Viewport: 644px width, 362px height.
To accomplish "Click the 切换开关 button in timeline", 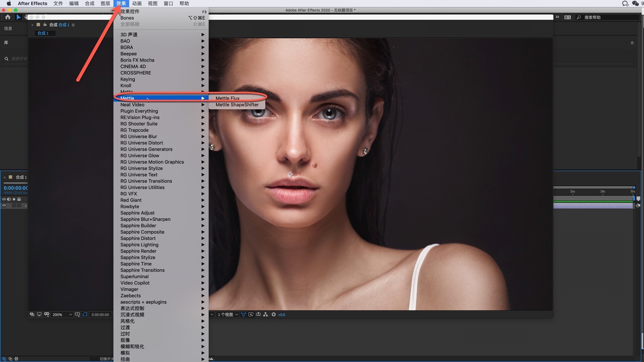I will point(106,359).
